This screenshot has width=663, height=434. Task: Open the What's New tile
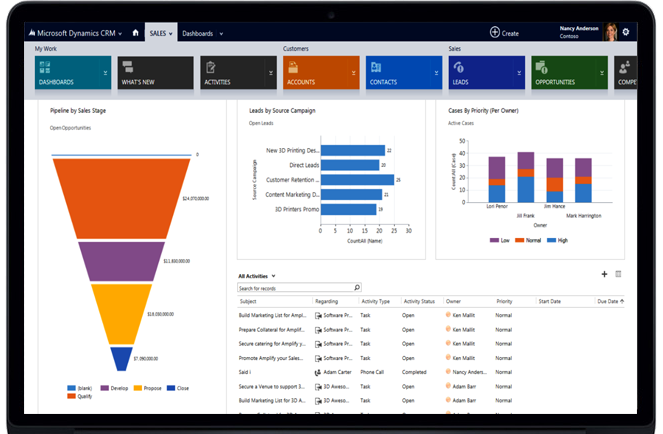click(x=154, y=73)
